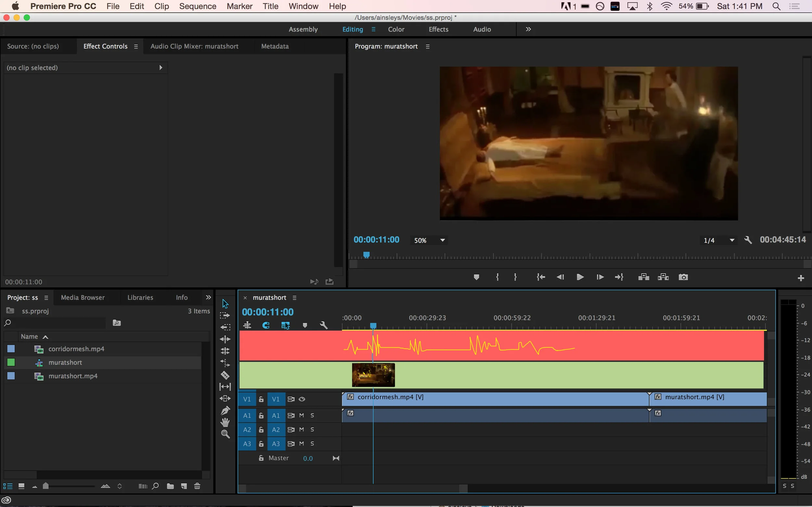Screen dimensions: 812x507
Task: Play the sequence in Program monitor
Action: click(580, 277)
